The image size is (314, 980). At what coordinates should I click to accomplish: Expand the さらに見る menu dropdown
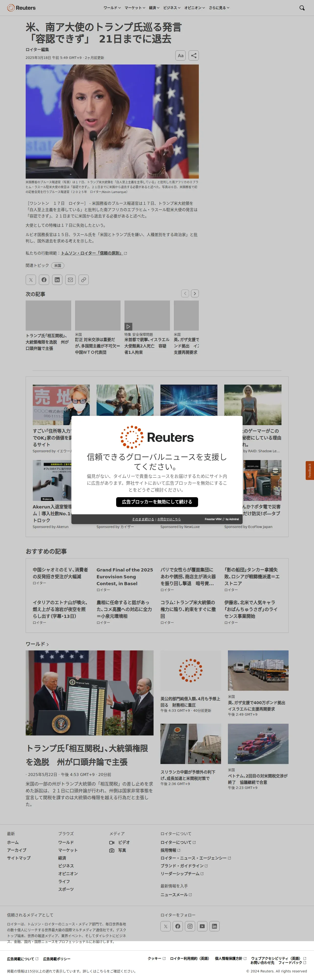point(219,8)
